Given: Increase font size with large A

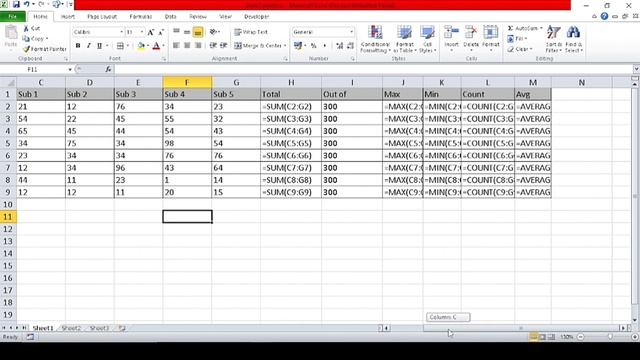Looking at the screenshot, I should click(x=151, y=32).
